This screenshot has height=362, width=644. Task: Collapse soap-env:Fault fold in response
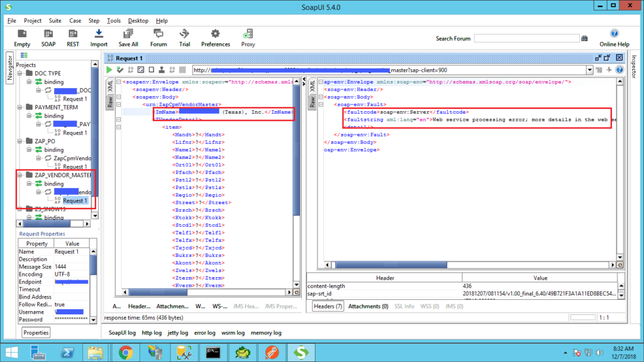click(321, 104)
